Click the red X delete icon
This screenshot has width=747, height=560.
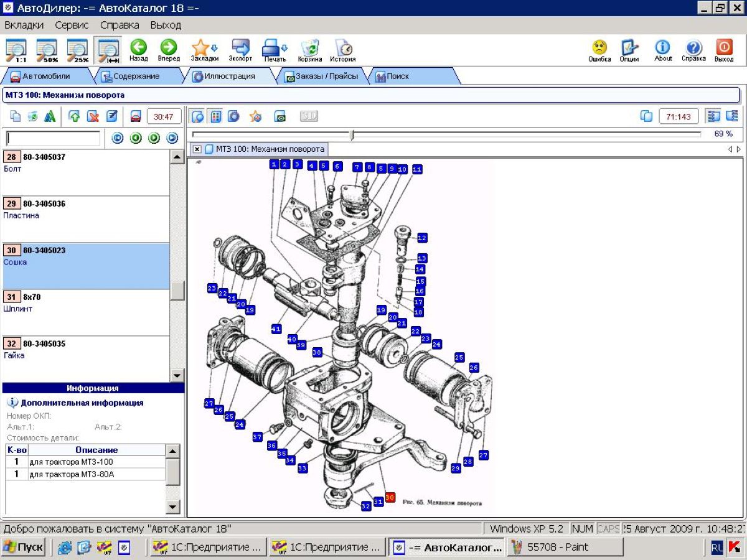pos(93,116)
